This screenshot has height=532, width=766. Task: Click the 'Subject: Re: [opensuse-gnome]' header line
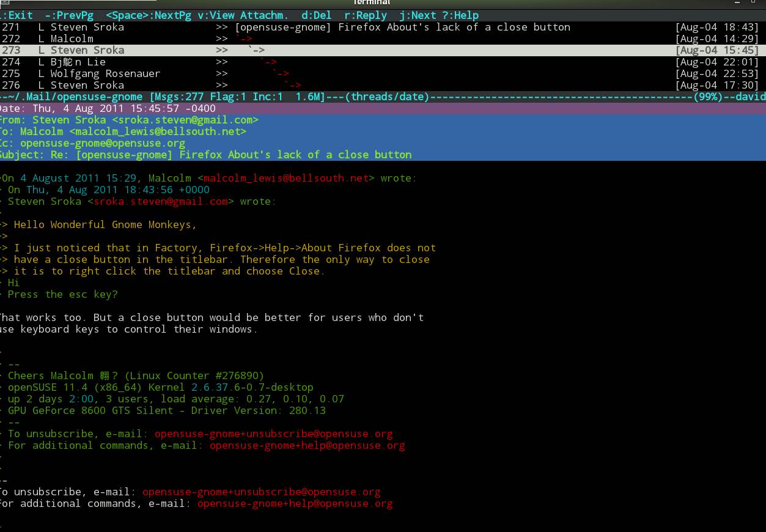pyautogui.click(x=205, y=155)
